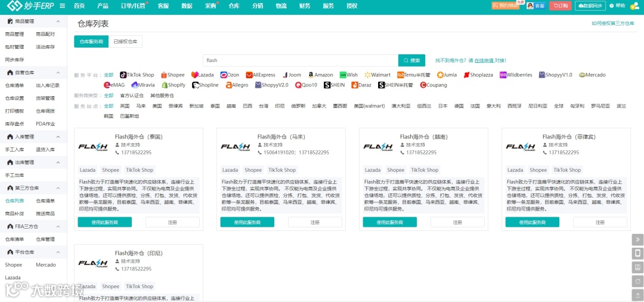The width and height of the screenshot is (644, 302).
Task: Filter by Shopline platform icon
Action: click(x=196, y=85)
